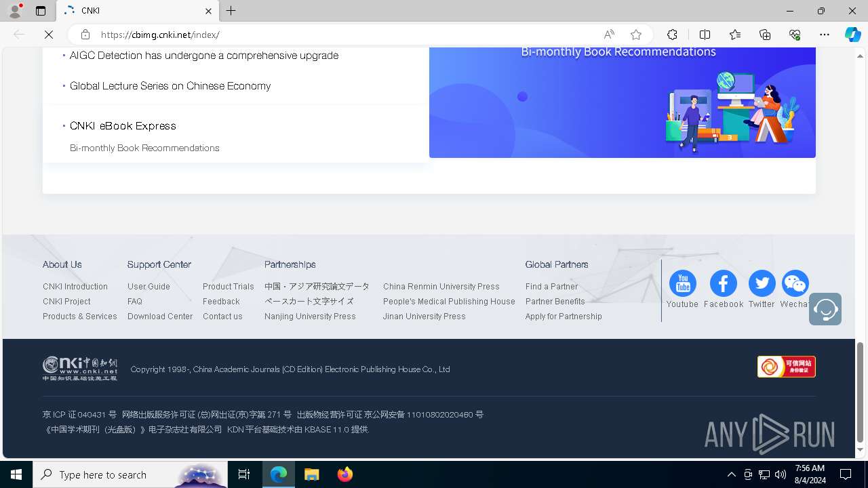868x488 pixels.
Task: Show hidden system tray icons
Action: coord(731,474)
